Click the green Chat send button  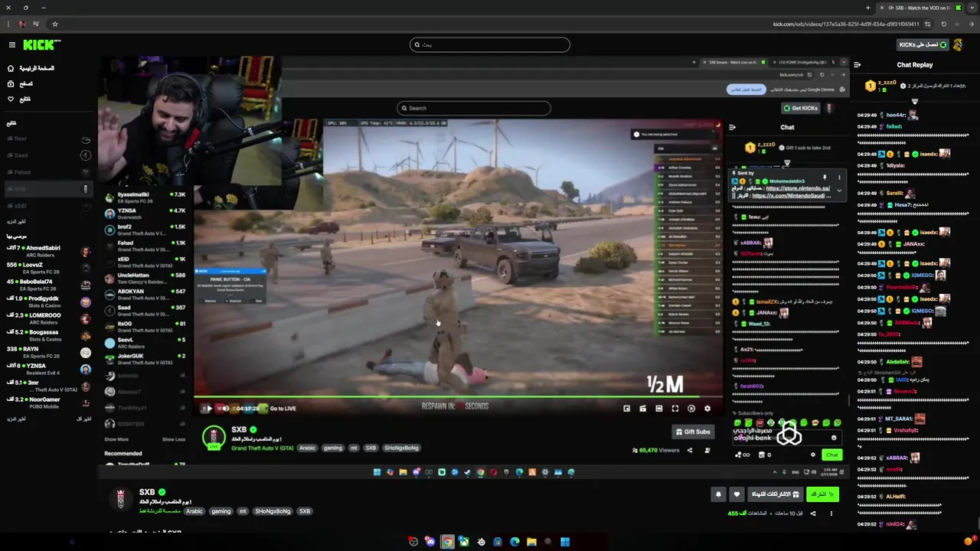click(x=831, y=455)
